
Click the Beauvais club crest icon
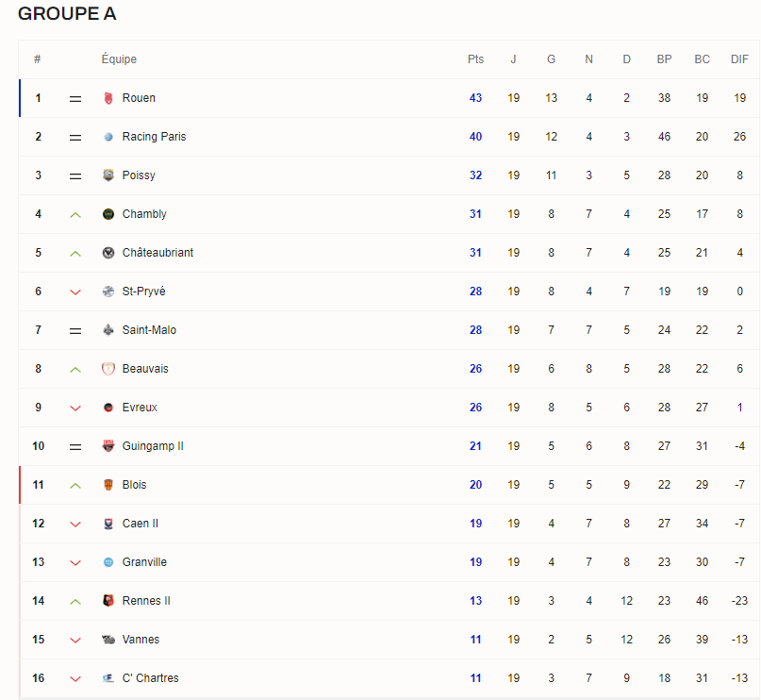click(108, 369)
